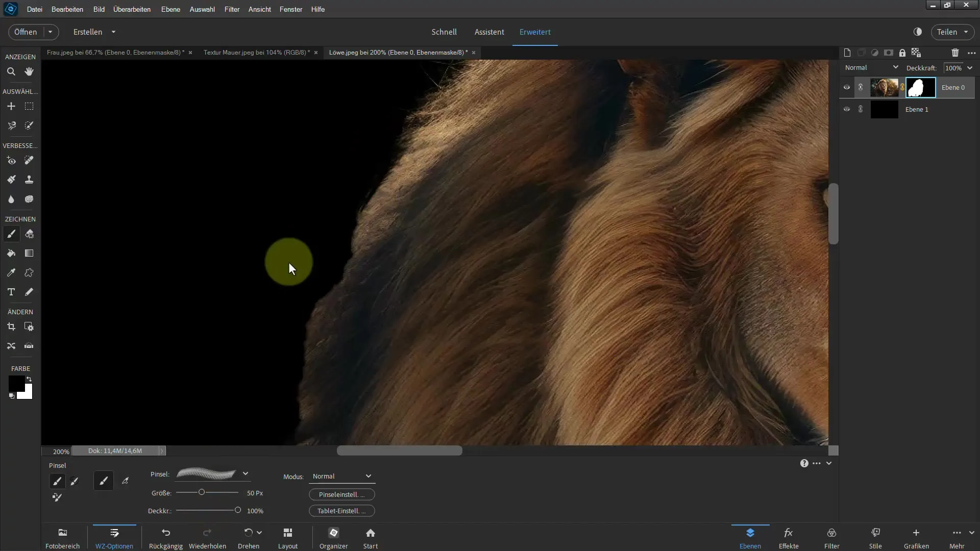Select the Paint Bucket tool
The image size is (980, 551).
pos(11,254)
